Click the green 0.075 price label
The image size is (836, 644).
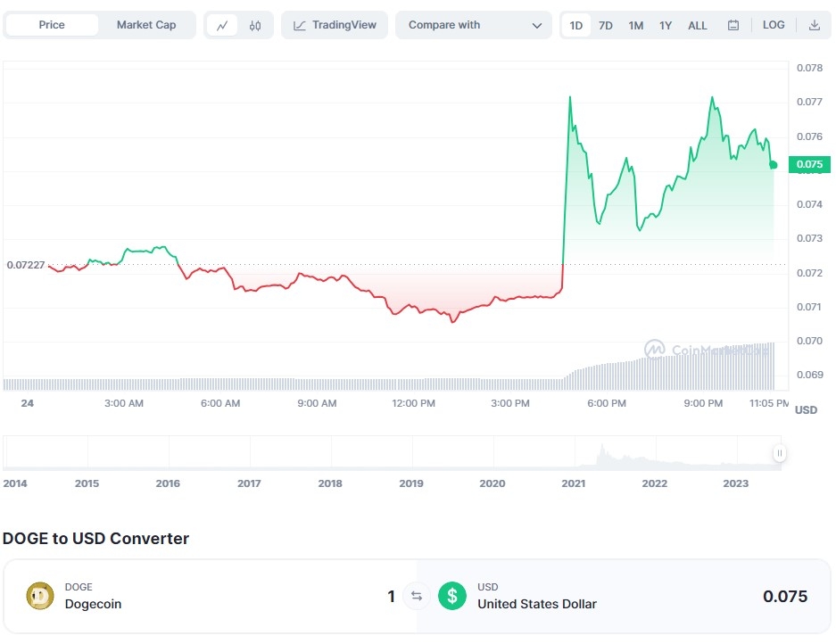809,164
